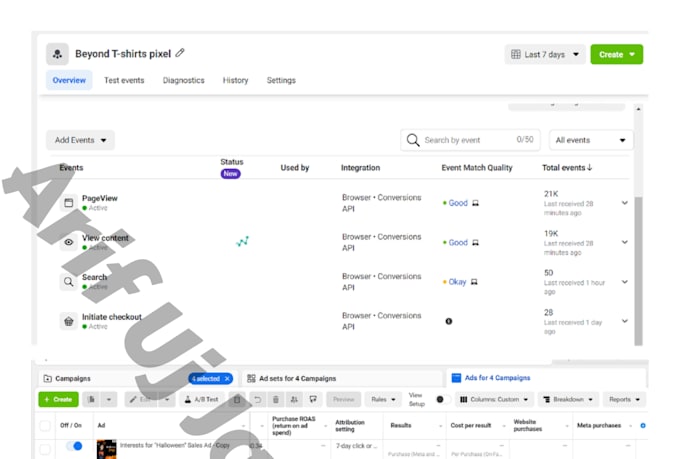
Task: Click the Edit button in ads toolbar
Action: [141, 399]
